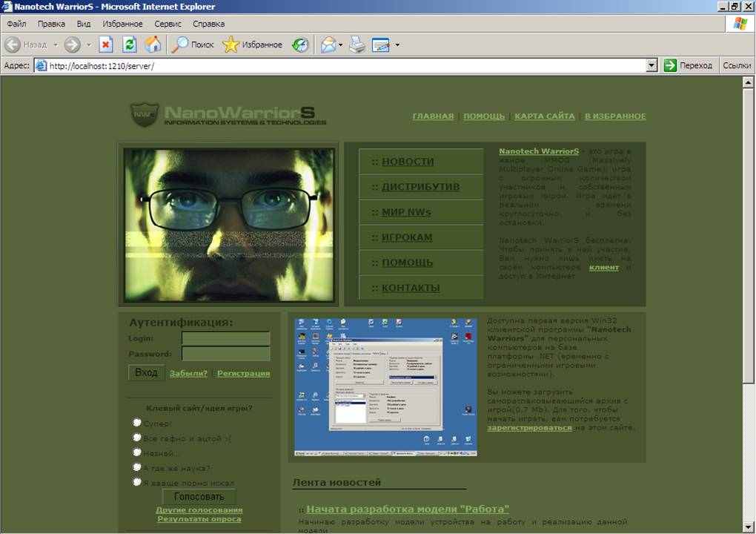Select the "А где же наука?" radio option
The height and width of the screenshot is (534, 756).
pyautogui.click(x=137, y=467)
